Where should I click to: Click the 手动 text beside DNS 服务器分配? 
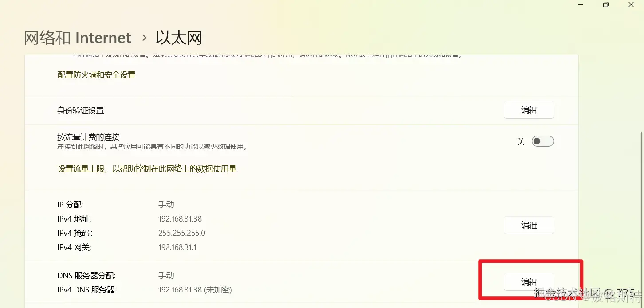point(166,275)
